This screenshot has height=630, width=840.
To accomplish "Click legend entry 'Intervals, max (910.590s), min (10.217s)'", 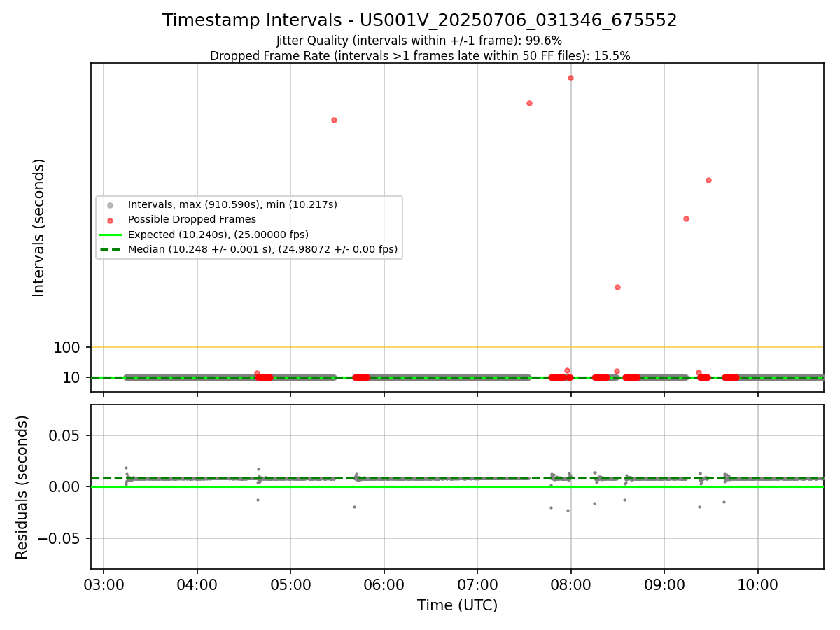I will pyautogui.click(x=232, y=204).
